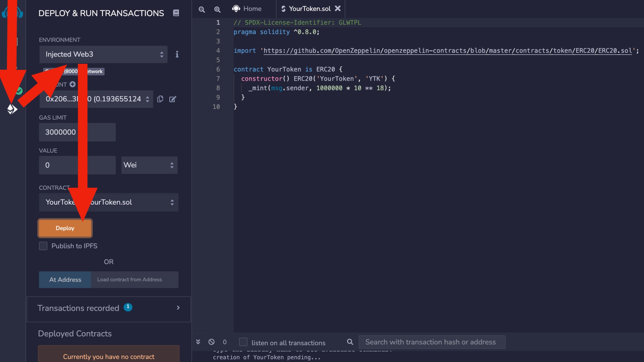Open the Wei unit dropdown
The width and height of the screenshot is (644, 362).
[149, 165]
